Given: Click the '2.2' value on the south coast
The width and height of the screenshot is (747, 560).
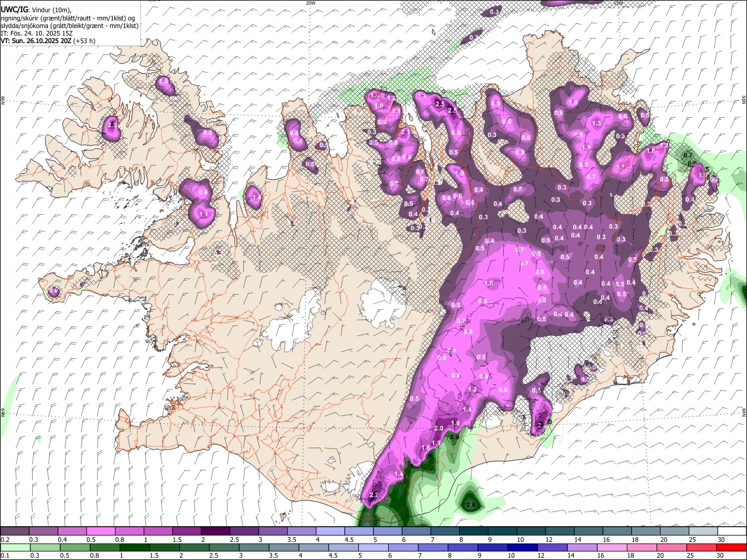Looking at the screenshot, I should pos(374,495).
